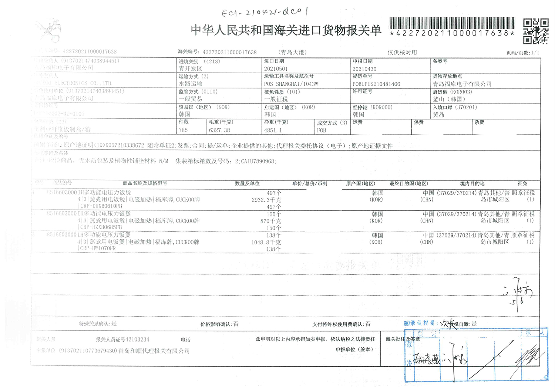The width and height of the screenshot is (555, 392).
Task: Select the gross weight value 6327.38
Action: [x=219, y=130]
